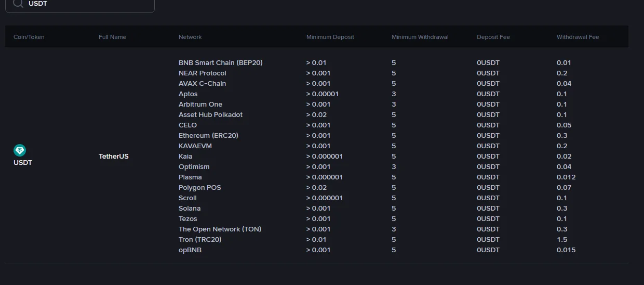Select the Asset Hub Polkadot network row

[x=210, y=114]
